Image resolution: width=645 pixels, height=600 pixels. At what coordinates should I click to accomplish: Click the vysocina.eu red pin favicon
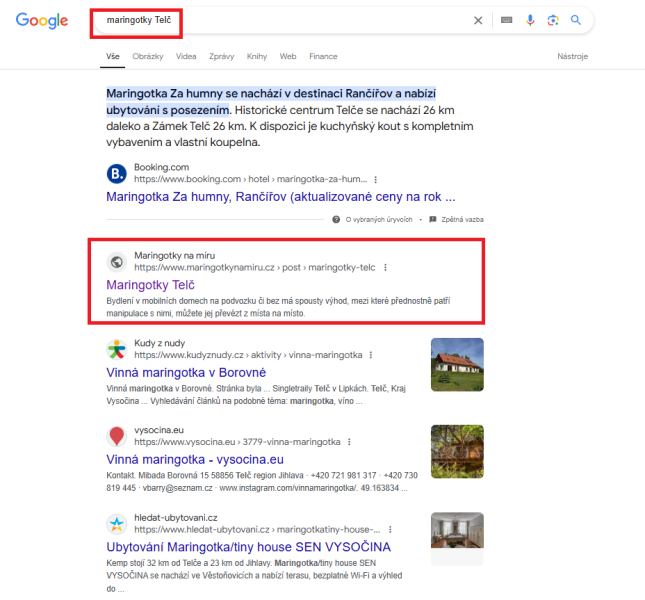[x=117, y=436]
